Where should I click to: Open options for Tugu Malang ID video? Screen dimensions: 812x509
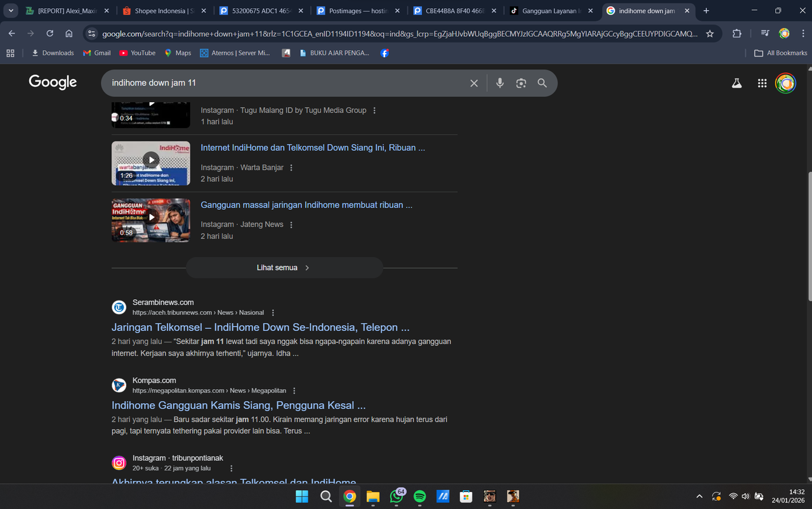(374, 110)
